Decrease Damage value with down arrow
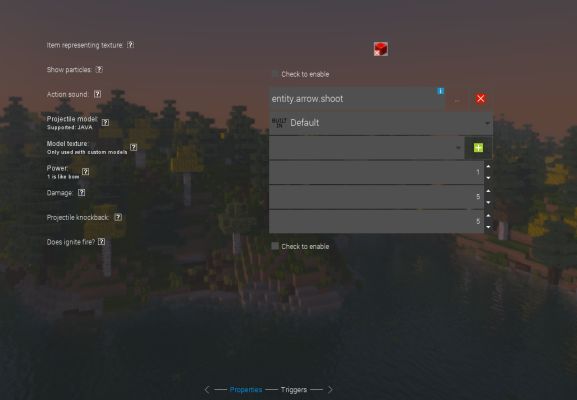Image resolution: width=577 pixels, height=400 pixels. pos(488,203)
